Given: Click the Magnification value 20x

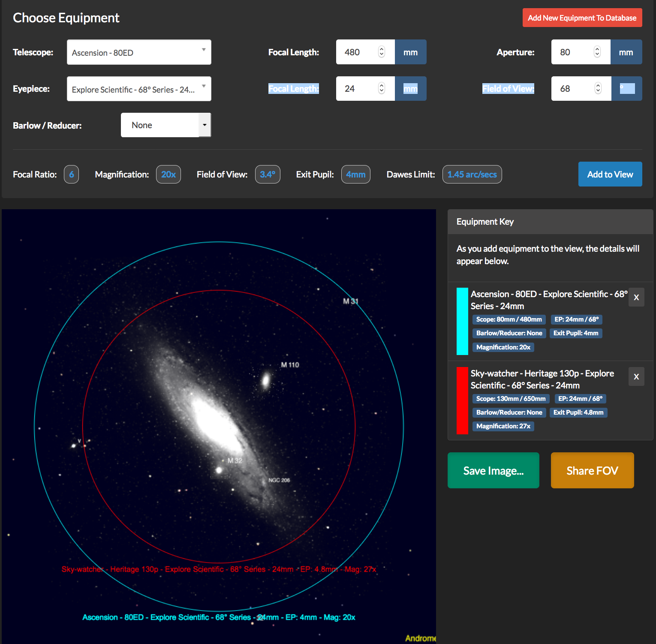Looking at the screenshot, I should (x=169, y=174).
